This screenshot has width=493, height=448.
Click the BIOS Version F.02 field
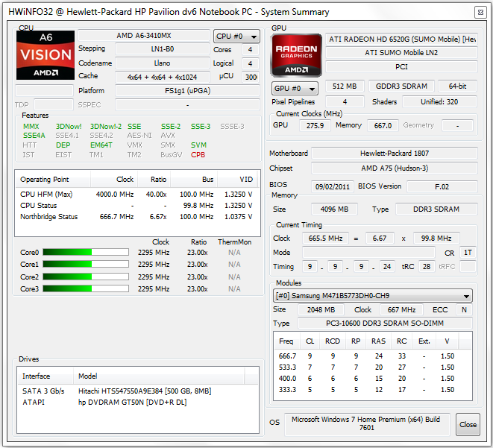click(442, 187)
